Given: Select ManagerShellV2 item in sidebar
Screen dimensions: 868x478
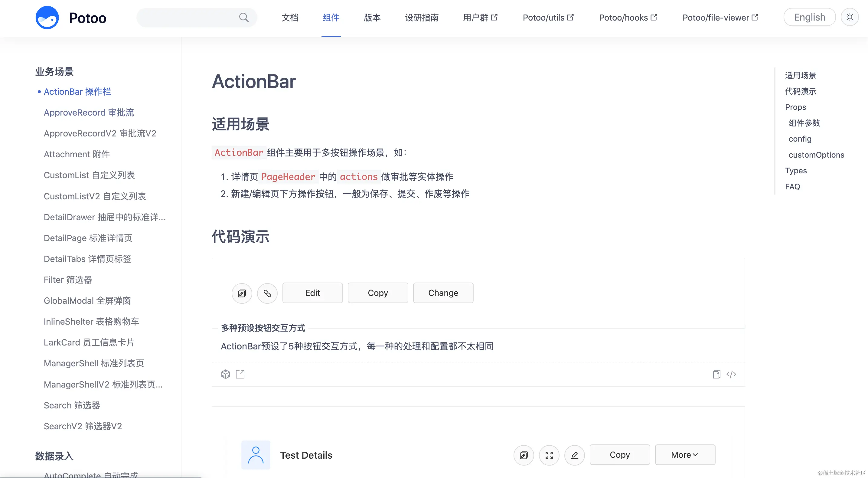Looking at the screenshot, I should tap(103, 385).
